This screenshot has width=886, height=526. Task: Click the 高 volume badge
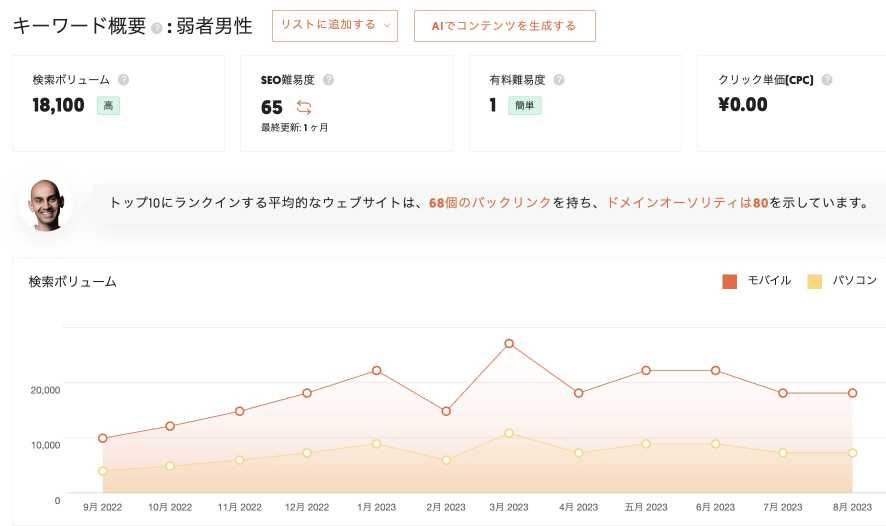pyautogui.click(x=108, y=106)
